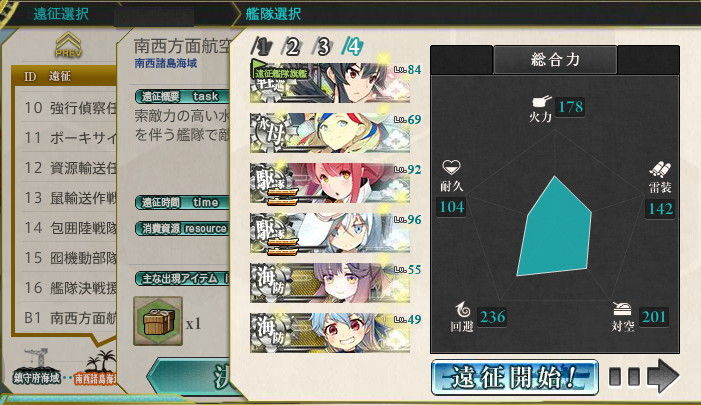Select expedition 13 鼠輸送作戦 from the list
The height and width of the screenshot is (405, 701).
tap(69, 198)
